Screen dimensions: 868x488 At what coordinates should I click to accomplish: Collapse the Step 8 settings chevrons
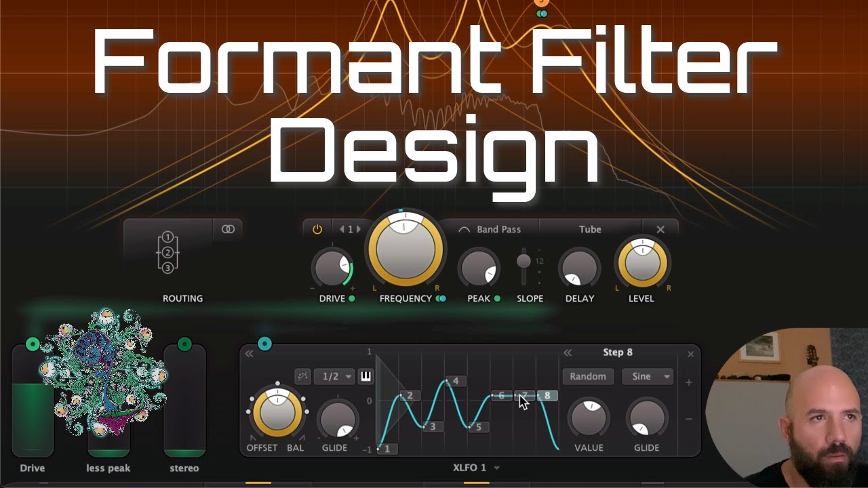tap(568, 353)
